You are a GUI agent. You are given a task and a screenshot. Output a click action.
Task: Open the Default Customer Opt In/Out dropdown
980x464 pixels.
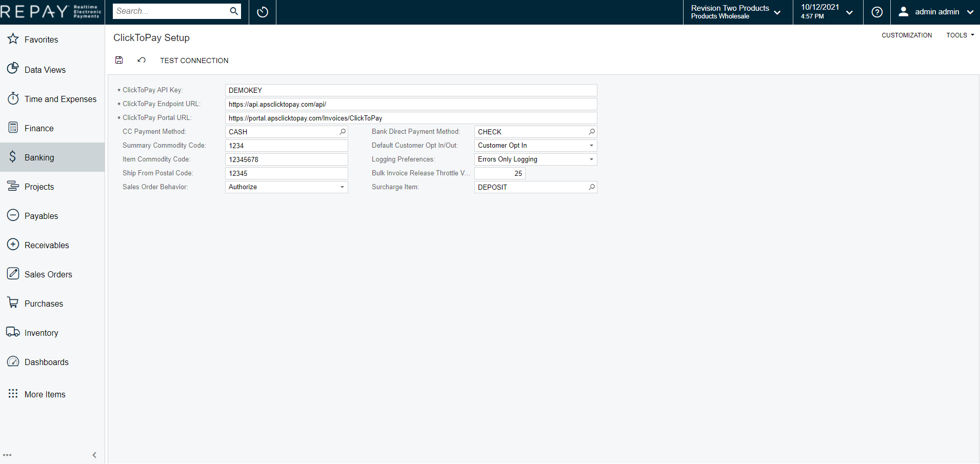(x=591, y=145)
